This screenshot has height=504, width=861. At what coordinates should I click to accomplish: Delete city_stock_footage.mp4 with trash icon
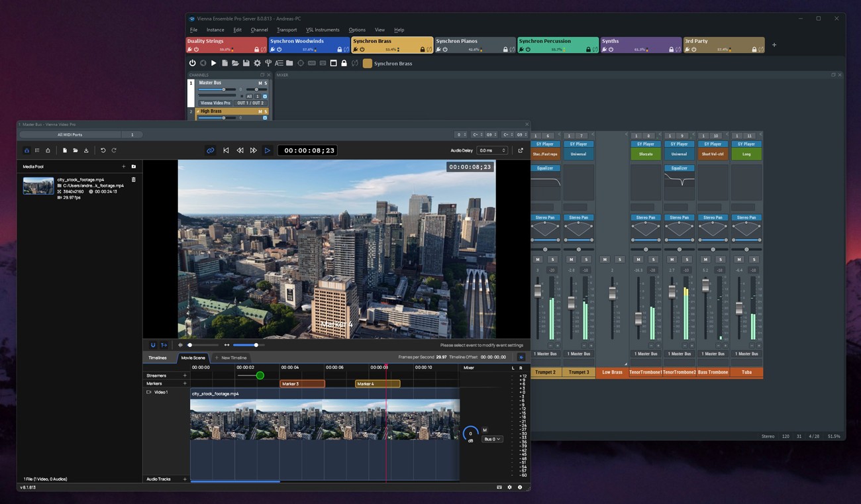point(133,179)
